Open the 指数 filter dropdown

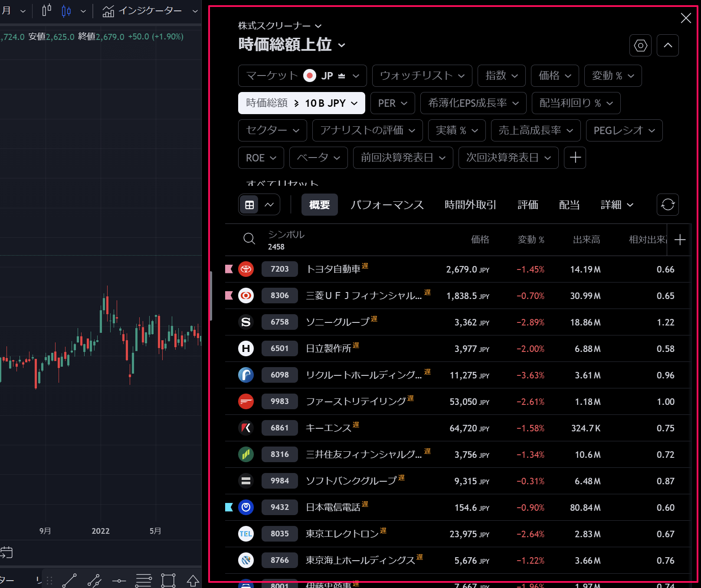click(x=501, y=76)
